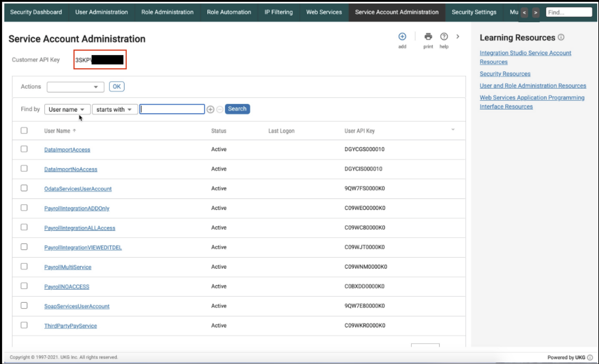Screen dimensions: 599x364
Task: Select the checkbox for PayrollNOACCESS
Action: point(24,286)
